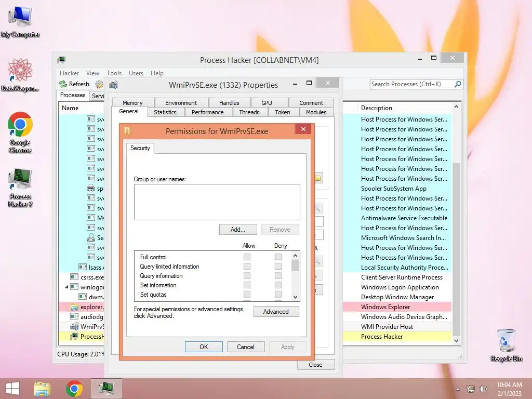
Task: Switch to the Token tab
Action: [283, 112]
